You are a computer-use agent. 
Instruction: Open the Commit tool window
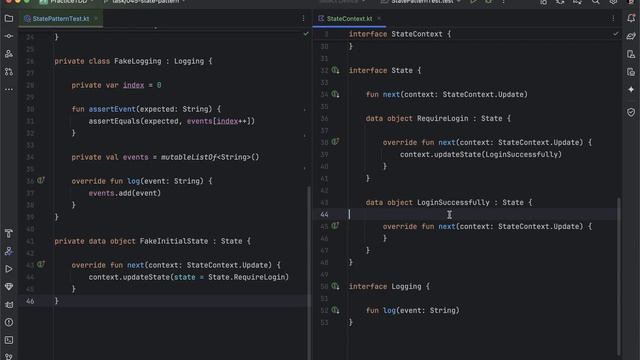[9, 36]
